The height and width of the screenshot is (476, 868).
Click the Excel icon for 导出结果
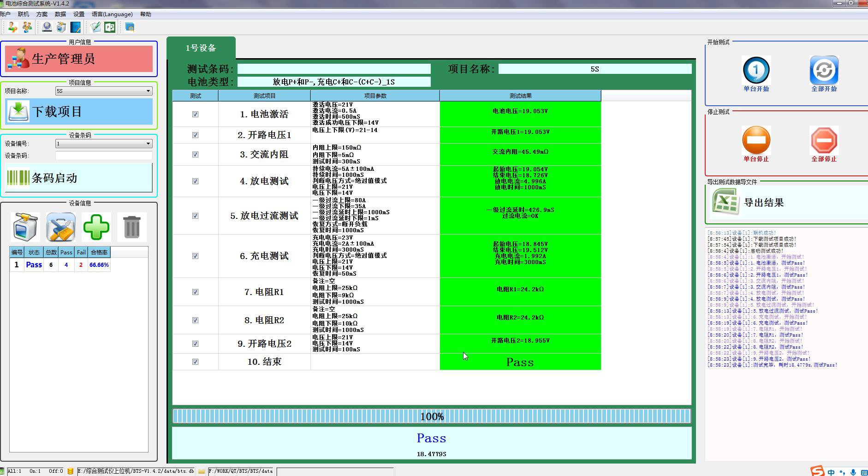tap(726, 202)
